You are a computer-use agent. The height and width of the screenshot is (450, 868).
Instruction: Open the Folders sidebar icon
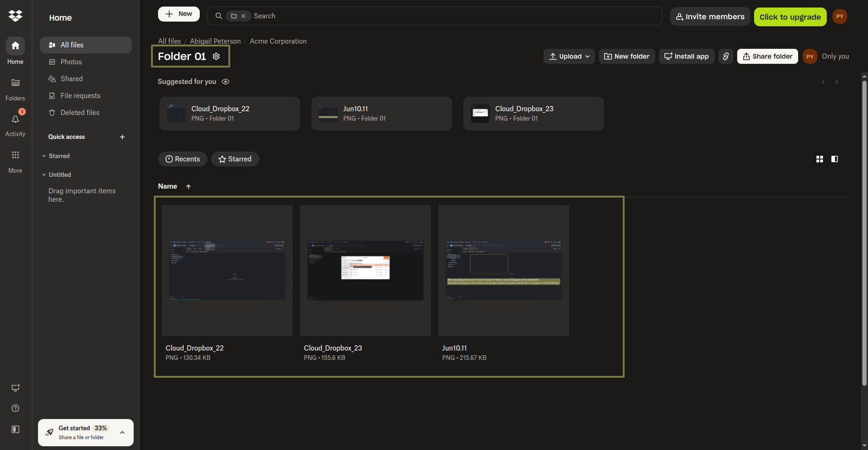tap(15, 83)
